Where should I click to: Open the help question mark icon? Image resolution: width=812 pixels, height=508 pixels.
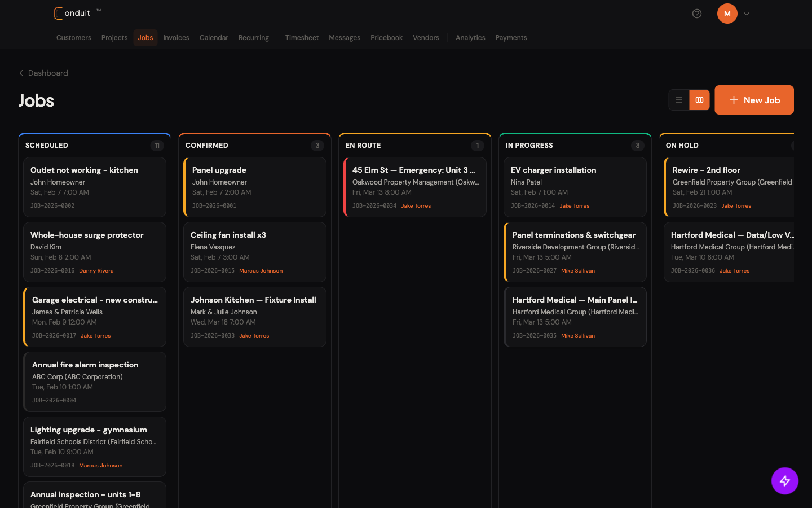pyautogui.click(x=697, y=14)
